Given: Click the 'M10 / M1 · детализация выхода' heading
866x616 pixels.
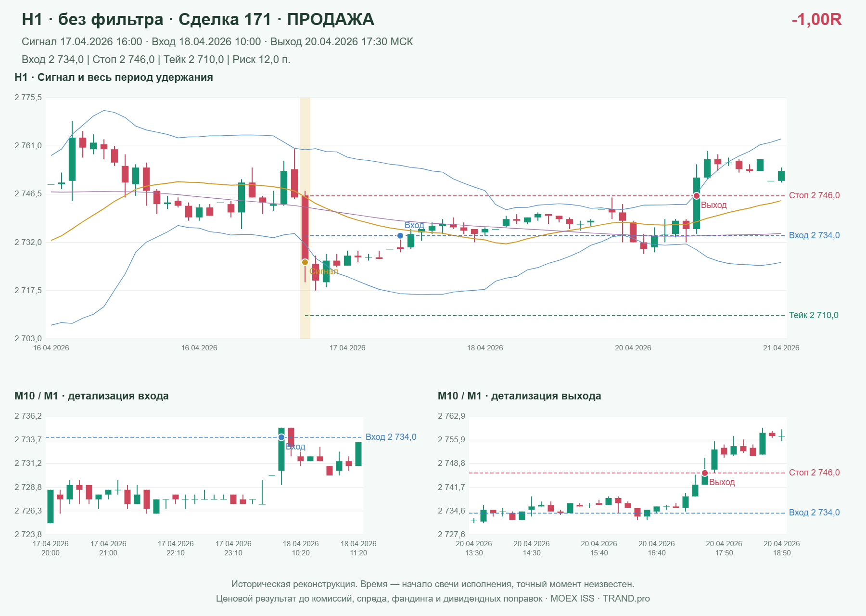Looking at the screenshot, I should click(520, 396).
